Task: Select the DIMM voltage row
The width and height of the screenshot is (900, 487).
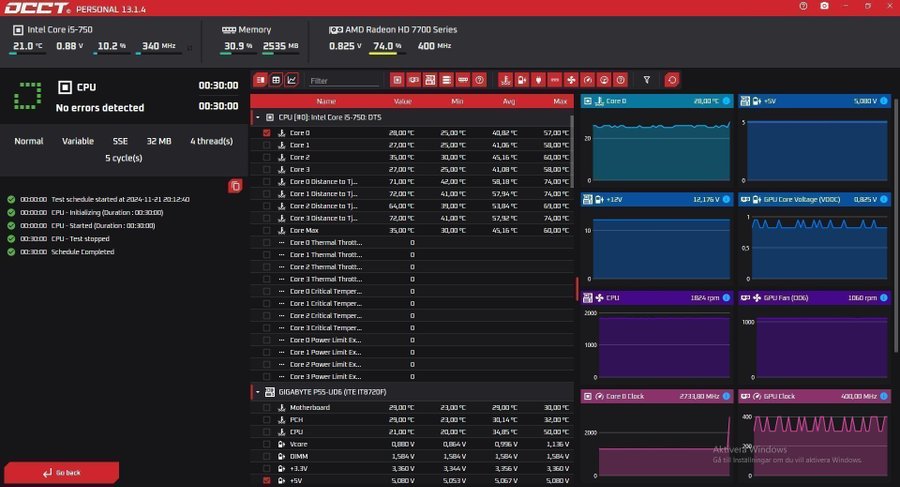Action: pos(412,456)
